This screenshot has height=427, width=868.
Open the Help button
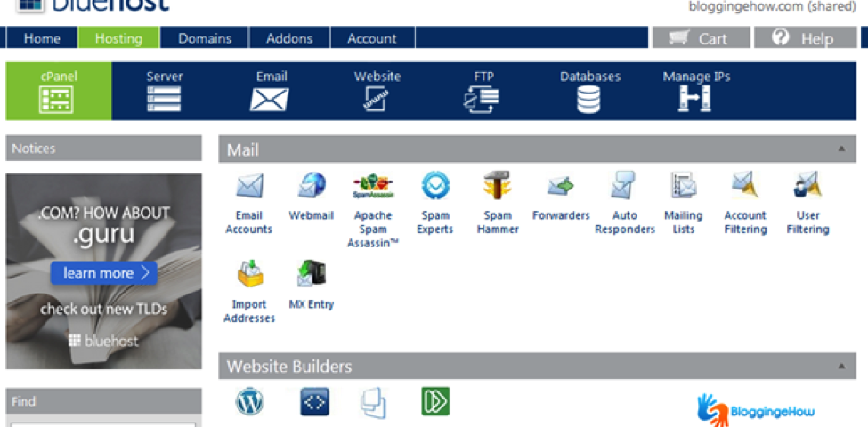click(805, 38)
